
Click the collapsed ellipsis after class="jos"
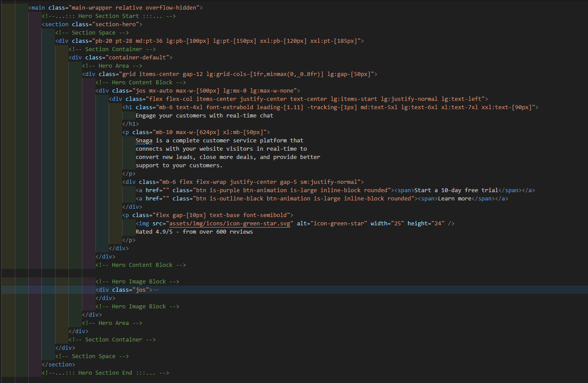157,290
